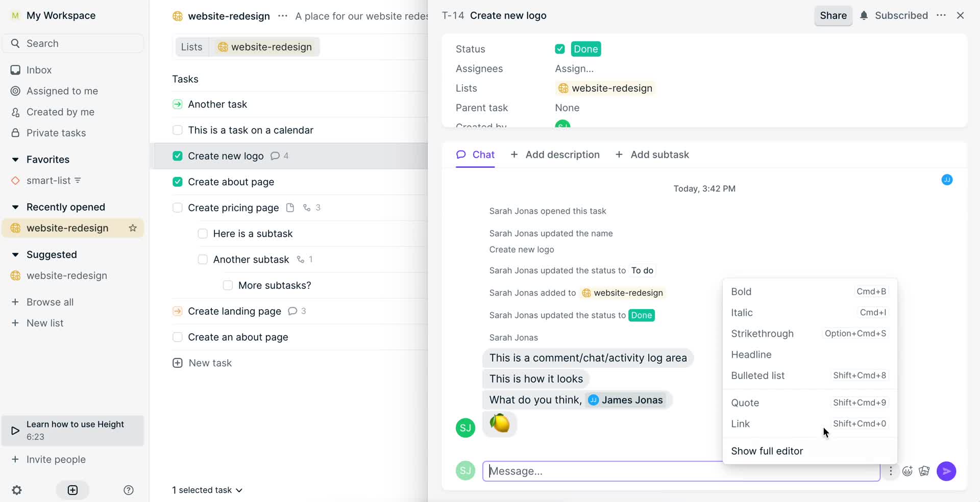Open the Done status dropdown

tap(585, 49)
